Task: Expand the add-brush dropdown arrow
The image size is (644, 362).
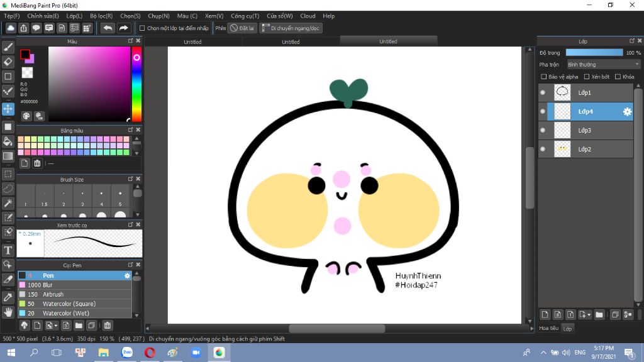Action: click(x=56, y=326)
